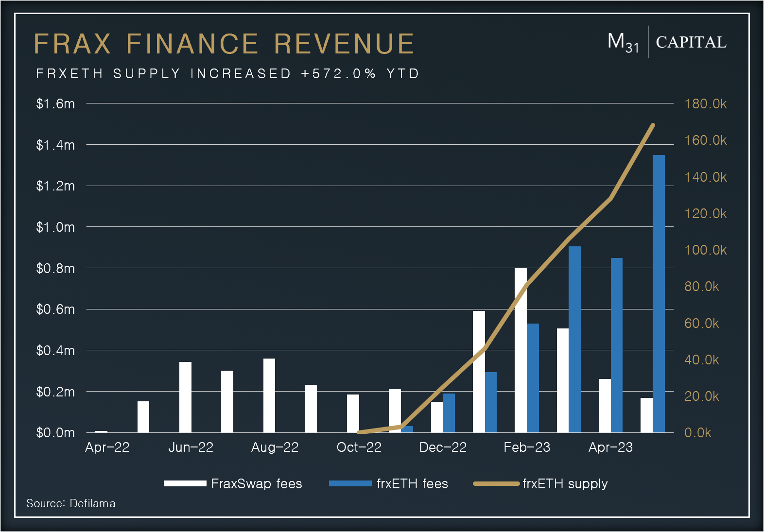Select the blue frxETH bar above Feb-23
This screenshot has height=532, width=764.
(533, 378)
